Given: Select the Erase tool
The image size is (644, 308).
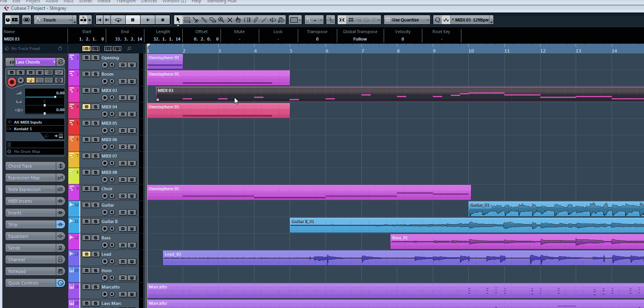Looking at the screenshot, I should point(213,20).
